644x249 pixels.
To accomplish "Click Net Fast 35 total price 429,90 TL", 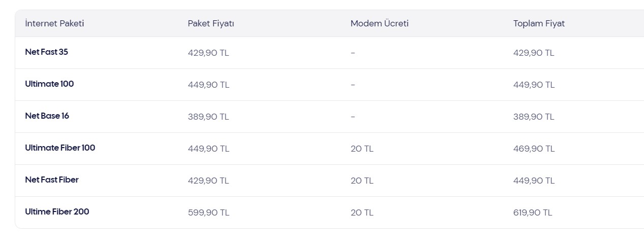I will tap(534, 53).
